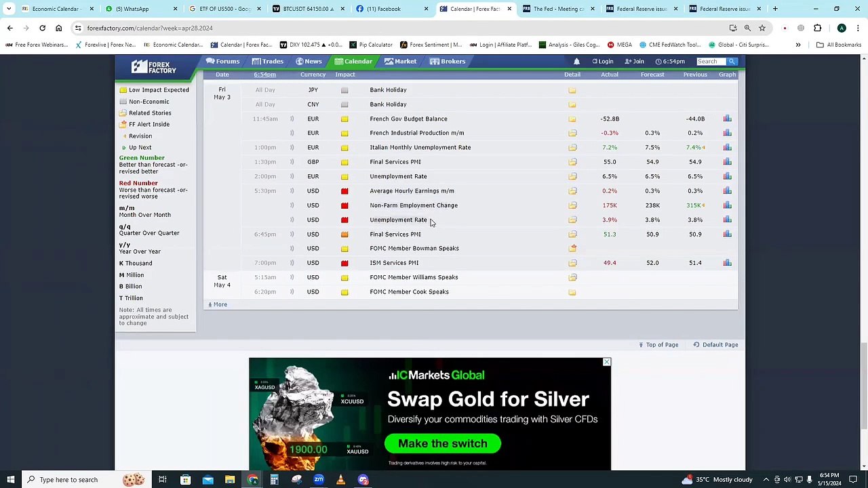The width and height of the screenshot is (868, 488).
Task: Open graph icon for ISM Services PMI
Action: point(727,263)
